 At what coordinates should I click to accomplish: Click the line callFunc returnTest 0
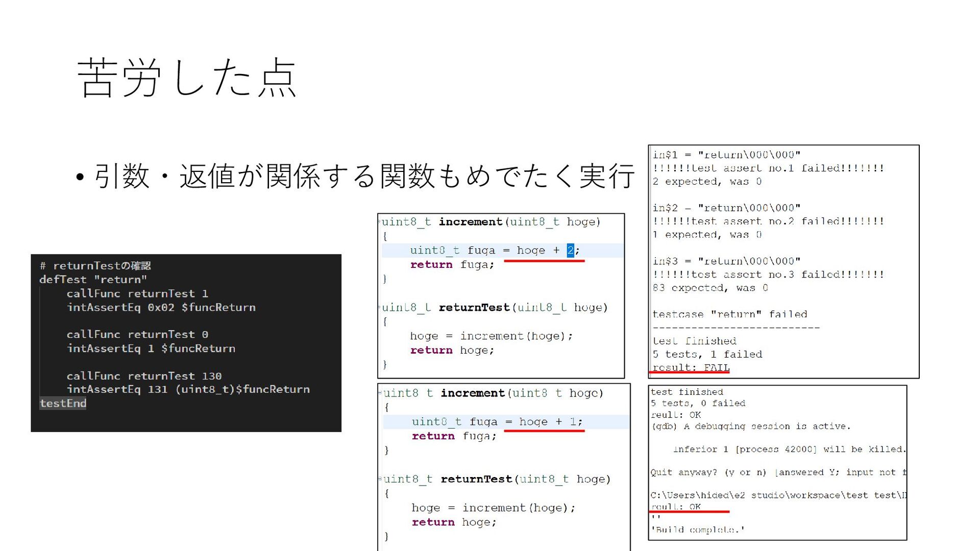[137, 334]
